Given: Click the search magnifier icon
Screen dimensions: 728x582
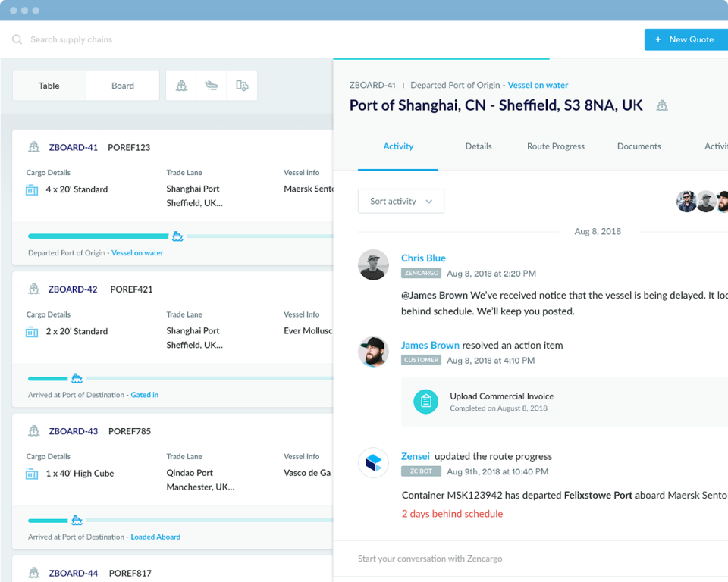Looking at the screenshot, I should (x=17, y=39).
